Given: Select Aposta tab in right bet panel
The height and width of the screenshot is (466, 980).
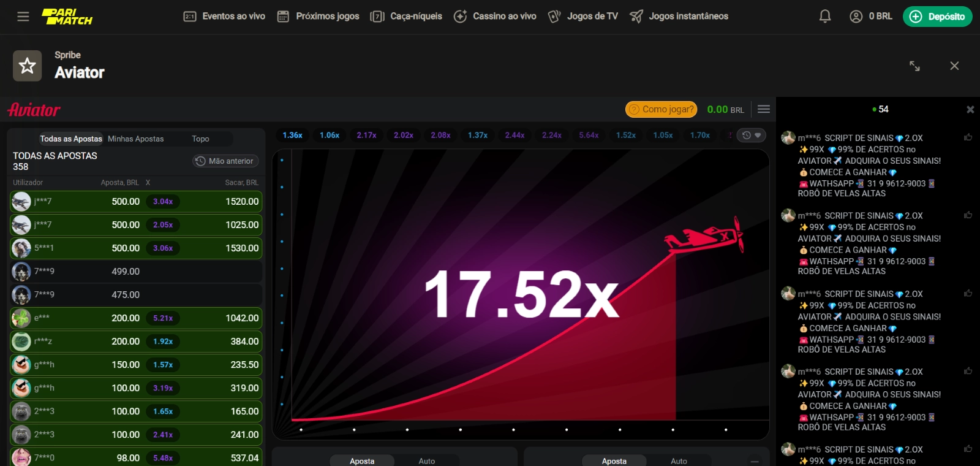Looking at the screenshot, I should click(614, 460).
